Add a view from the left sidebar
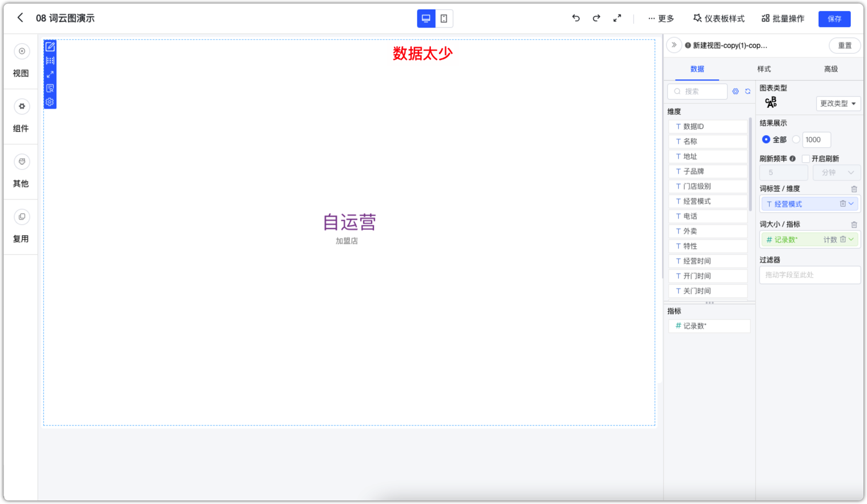The image size is (867, 504). [x=21, y=60]
